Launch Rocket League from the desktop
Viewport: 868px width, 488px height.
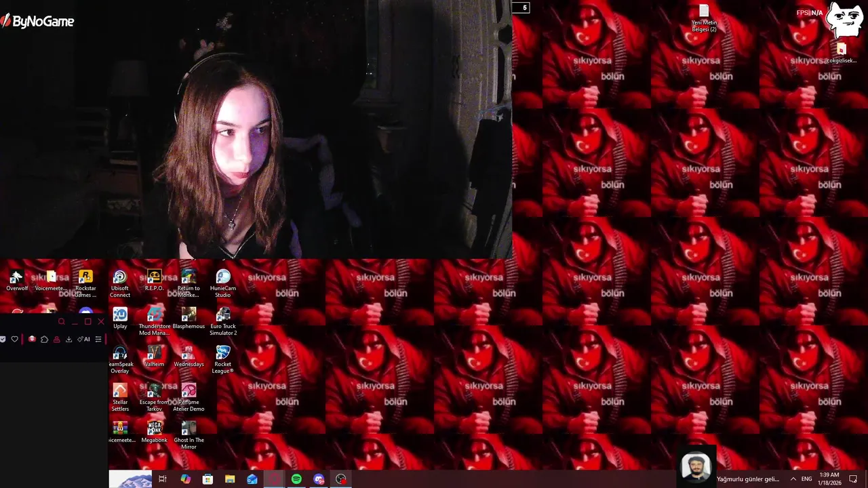coord(223,359)
